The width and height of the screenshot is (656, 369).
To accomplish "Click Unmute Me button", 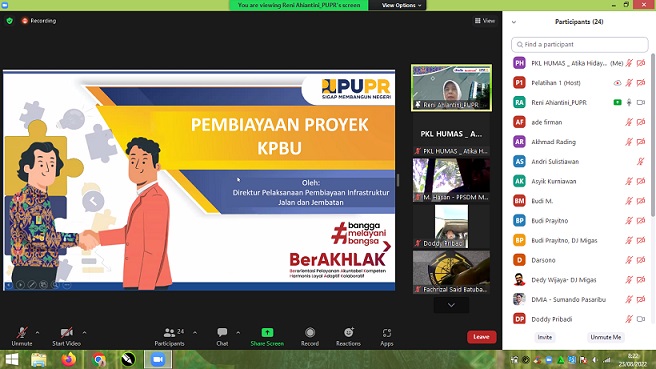I will [605, 337].
